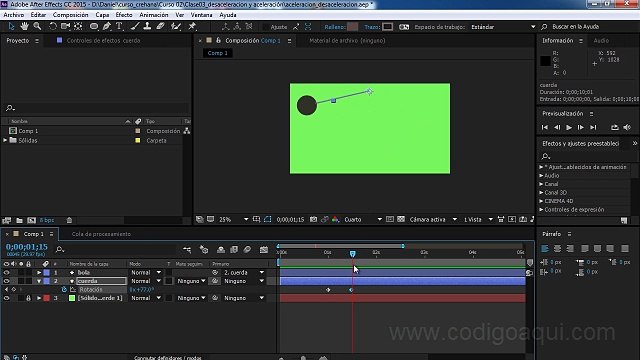Toggle Draft 3D icon in timeline
Screen dimensions: 640x360
204,249
